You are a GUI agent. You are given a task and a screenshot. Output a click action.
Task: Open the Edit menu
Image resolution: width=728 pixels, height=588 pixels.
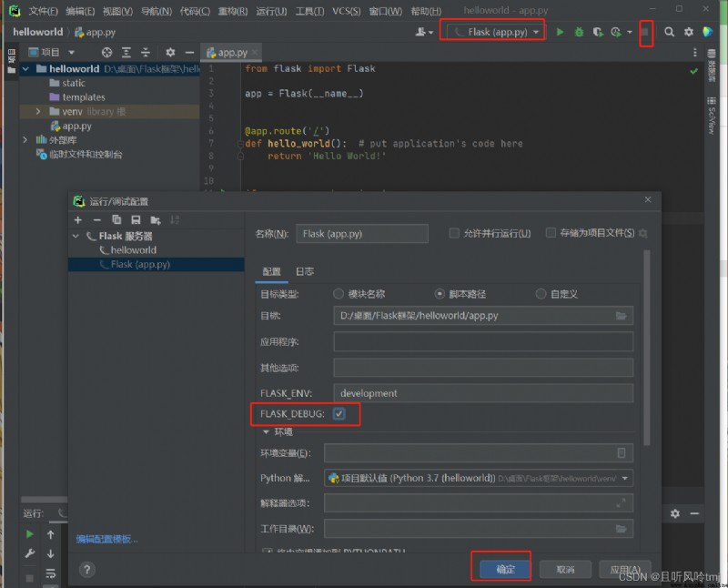[x=80, y=11]
